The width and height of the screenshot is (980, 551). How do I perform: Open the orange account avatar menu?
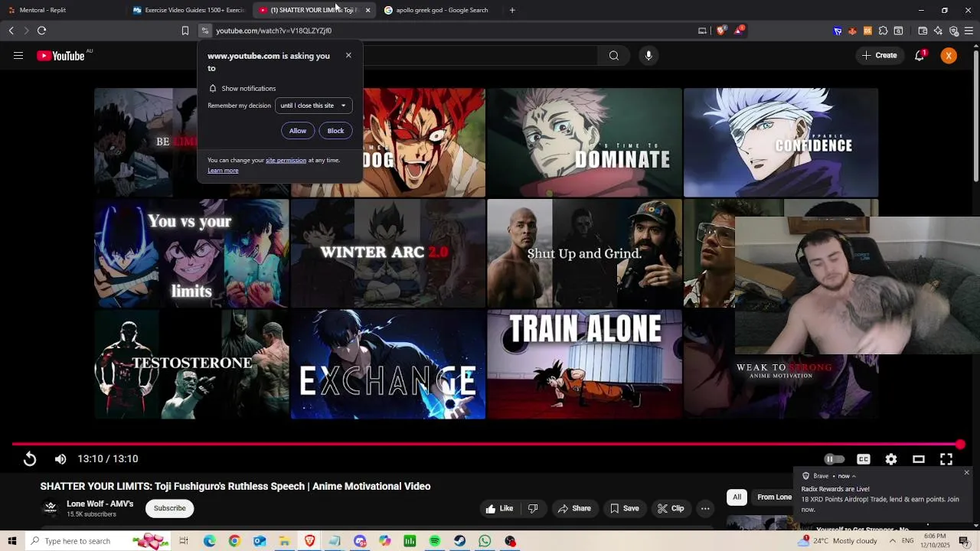(949, 56)
